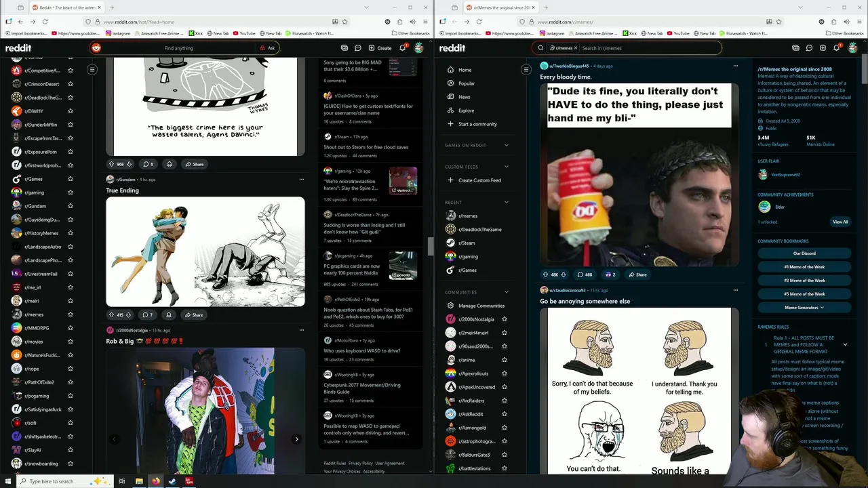Upvote the True Ending post in left window
Viewport: 868px width, 488px height.
111,314
